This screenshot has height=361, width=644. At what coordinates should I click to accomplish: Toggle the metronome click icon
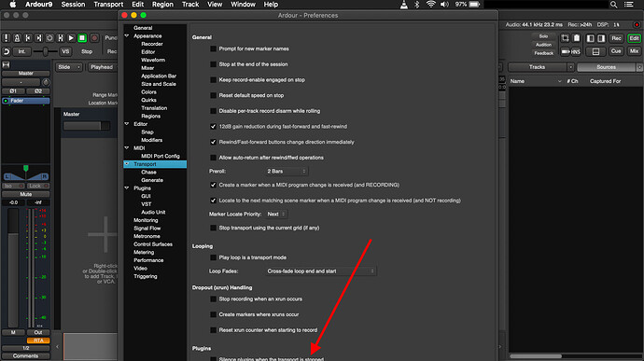(x=17, y=38)
